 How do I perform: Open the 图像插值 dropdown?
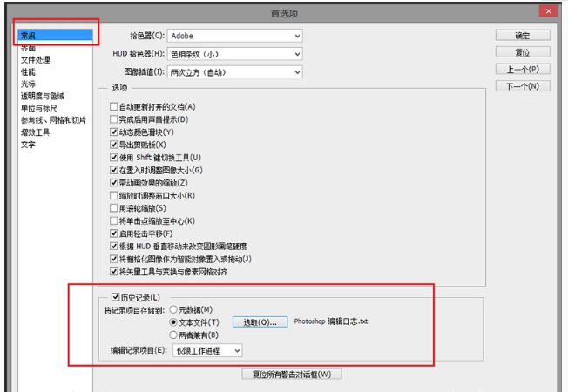coord(234,71)
